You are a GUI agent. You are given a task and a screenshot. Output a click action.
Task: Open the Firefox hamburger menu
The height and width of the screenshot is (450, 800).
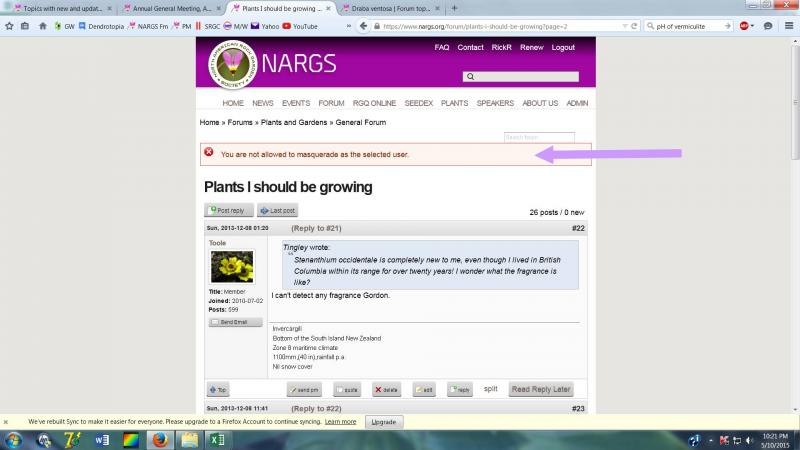tap(787, 26)
